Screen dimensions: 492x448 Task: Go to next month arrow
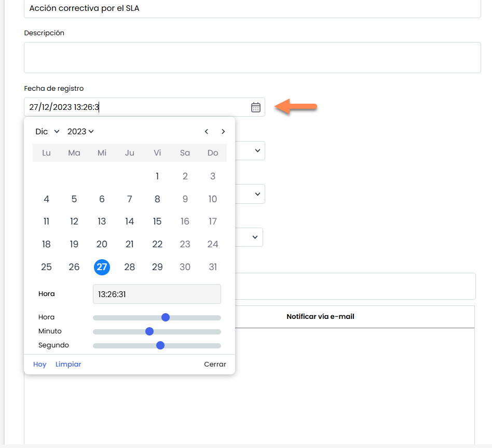tap(223, 132)
